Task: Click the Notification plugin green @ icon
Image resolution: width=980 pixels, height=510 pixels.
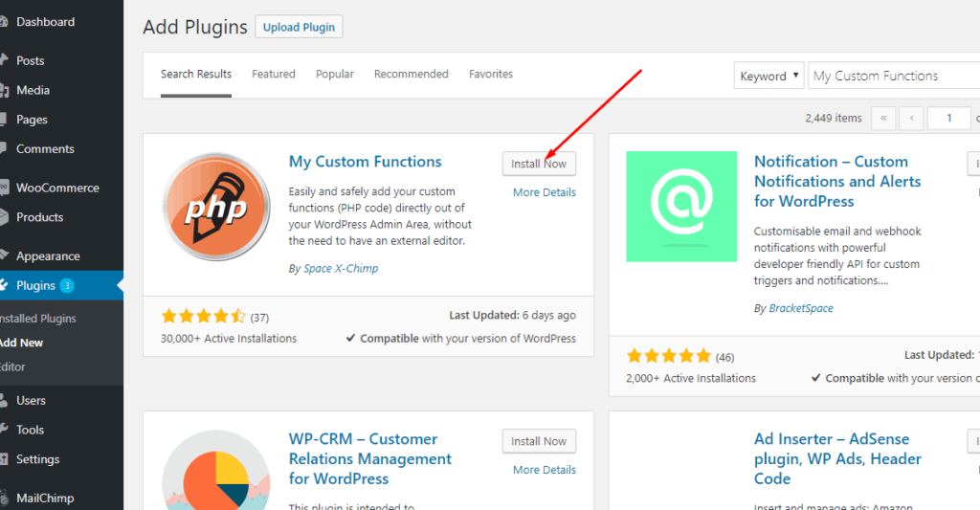Action: pos(681,206)
